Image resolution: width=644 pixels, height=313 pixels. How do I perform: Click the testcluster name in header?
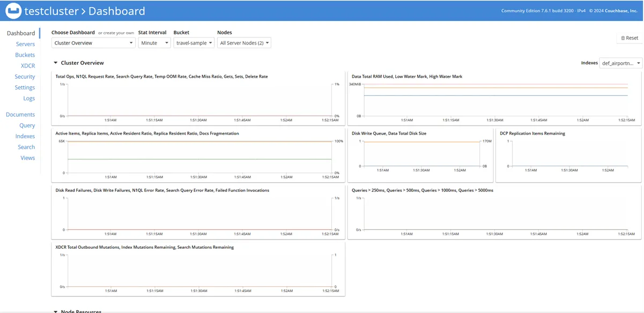(x=51, y=11)
